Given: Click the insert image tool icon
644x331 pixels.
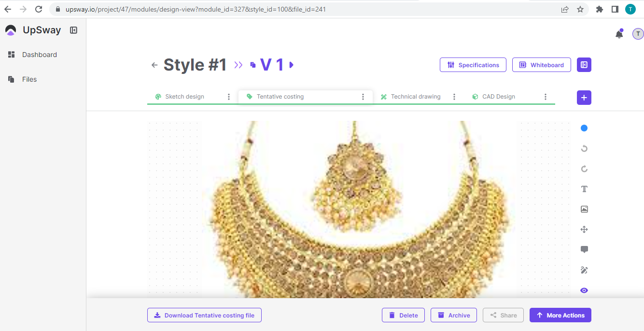Looking at the screenshot, I should point(584,209).
